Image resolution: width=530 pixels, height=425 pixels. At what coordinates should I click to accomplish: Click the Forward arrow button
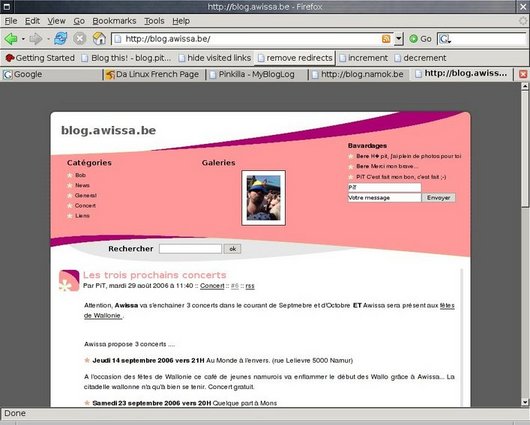35,39
